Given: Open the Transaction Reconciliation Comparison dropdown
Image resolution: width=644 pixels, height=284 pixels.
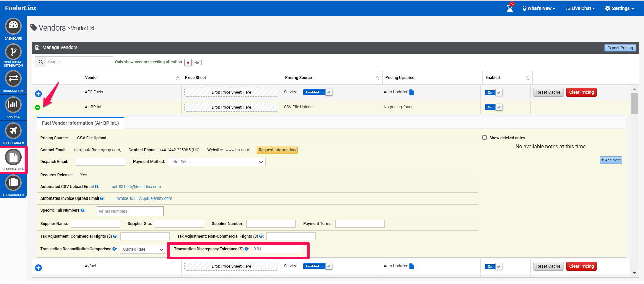Looking at the screenshot, I should pos(143,249).
